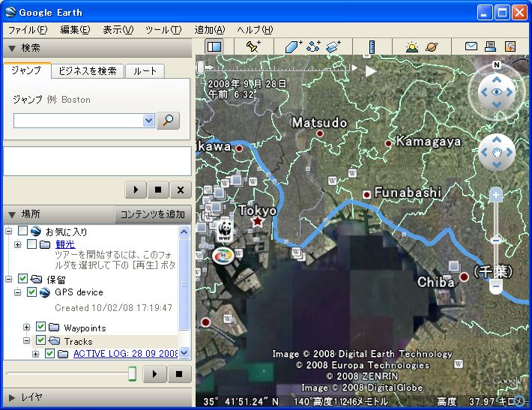Click the search magnifier button

point(169,121)
